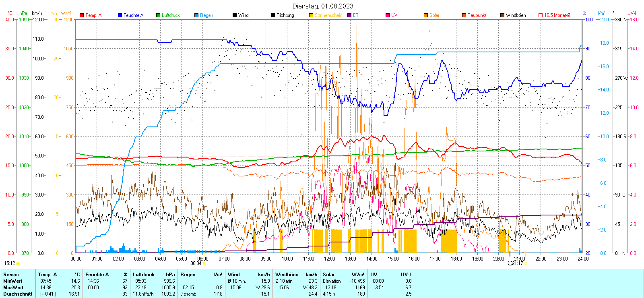Click the sunrise sun icon next to 06:04
644x298 pixels.
click(x=204, y=263)
